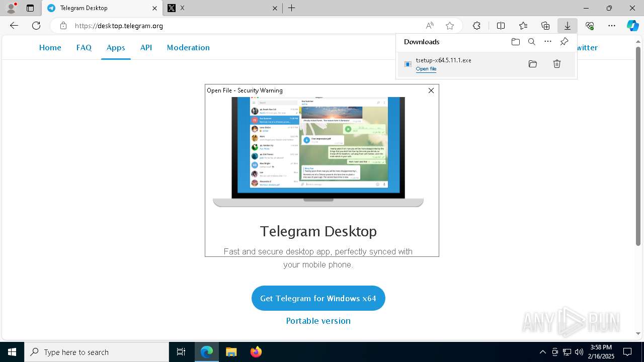View site information lock icon
Screen dimensions: 644x362
click(x=63, y=26)
